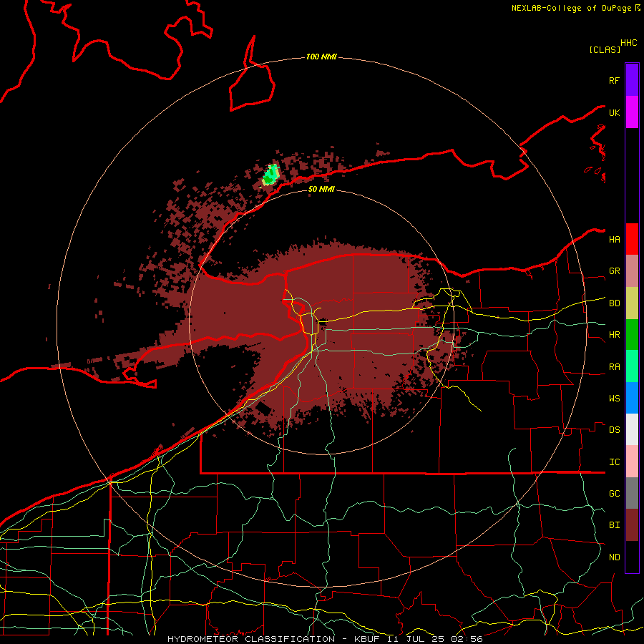Click the HA red legend swatch
644x644 pixels.
632,239
